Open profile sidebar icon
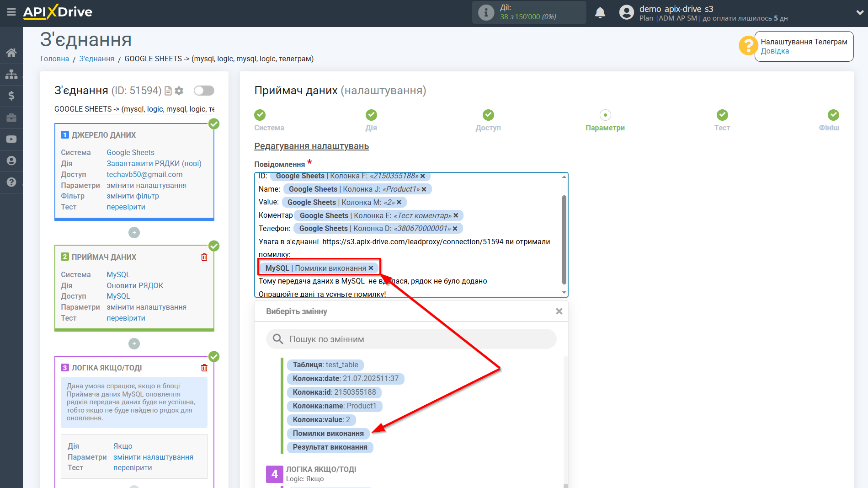 point(11,161)
